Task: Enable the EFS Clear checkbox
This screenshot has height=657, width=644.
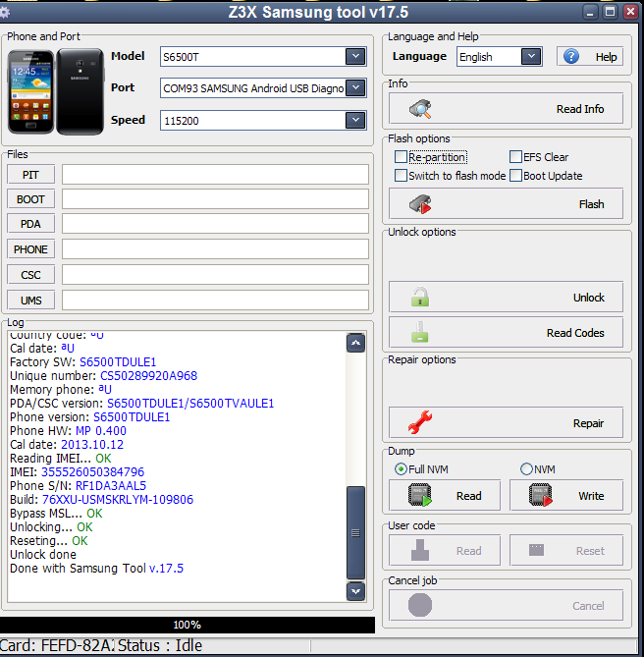Action: (515, 157)
